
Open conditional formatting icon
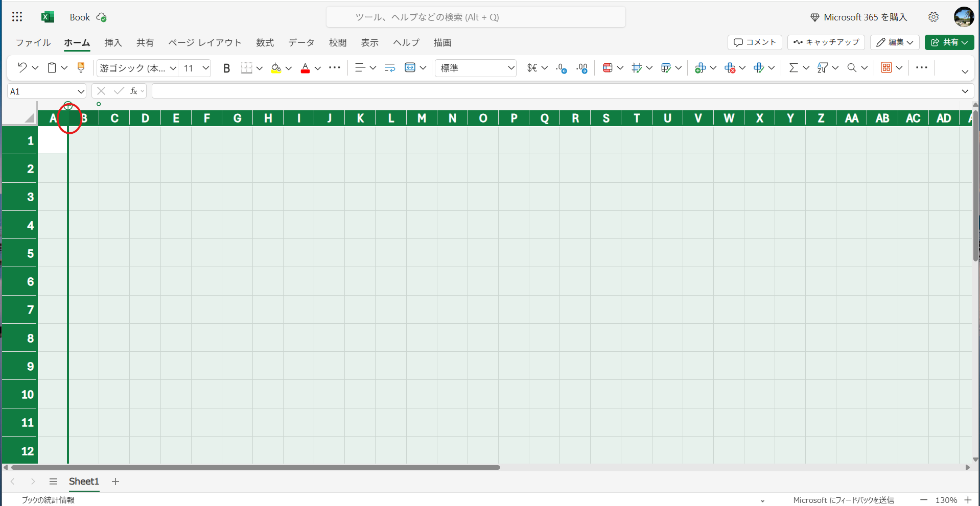(x=608, y=67)
